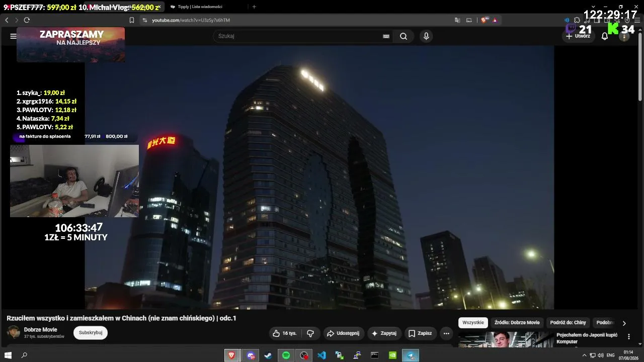Open site settings icon beside the URL
Viewport: 644px width, 362px height.
(x=145, y=20)
